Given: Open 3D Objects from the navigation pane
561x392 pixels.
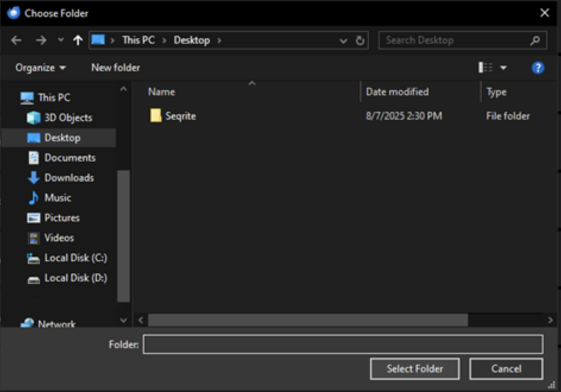Looking at the screenshot, I should coord(68,118).
